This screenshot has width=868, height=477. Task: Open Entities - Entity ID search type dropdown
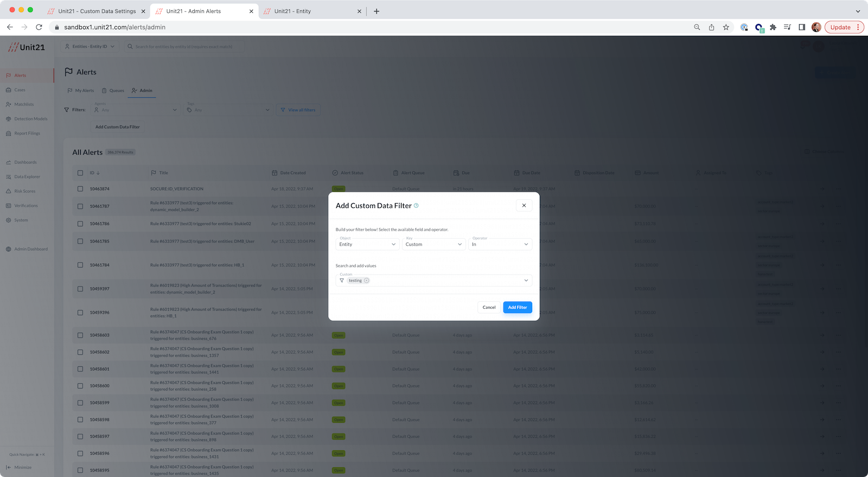[90, 47]
